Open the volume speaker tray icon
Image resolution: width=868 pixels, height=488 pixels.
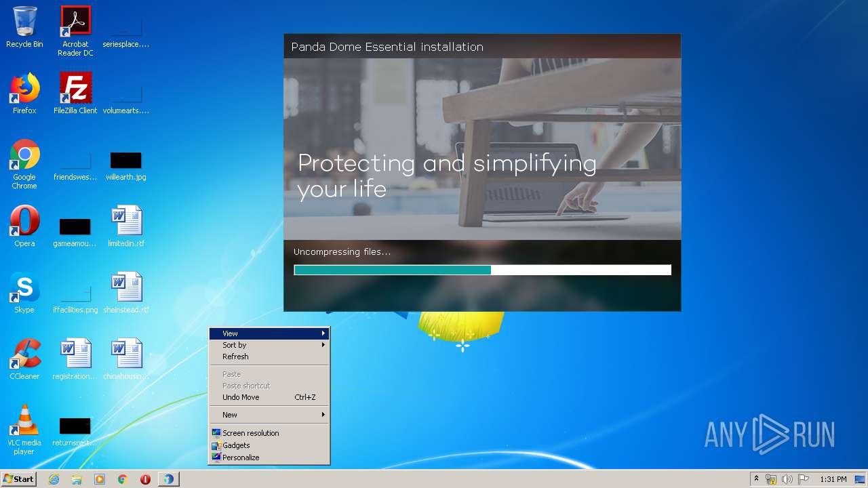pyautogui.click(x=787, y=479)
